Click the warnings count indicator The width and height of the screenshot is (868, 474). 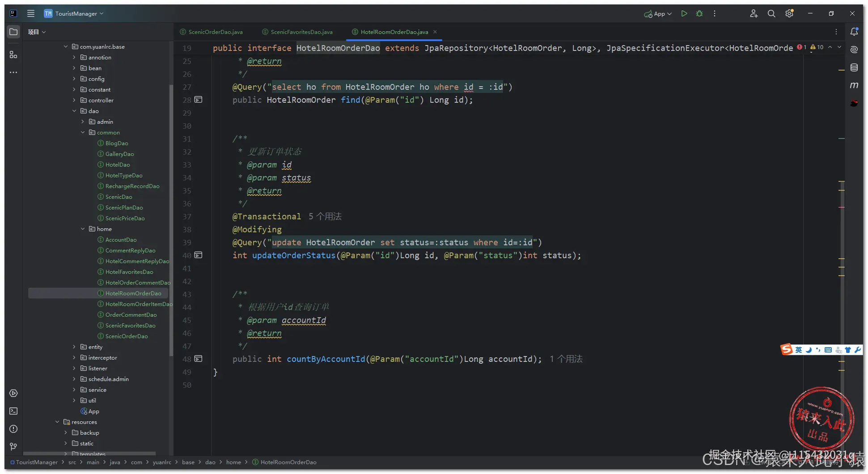(x=817, y=47)
